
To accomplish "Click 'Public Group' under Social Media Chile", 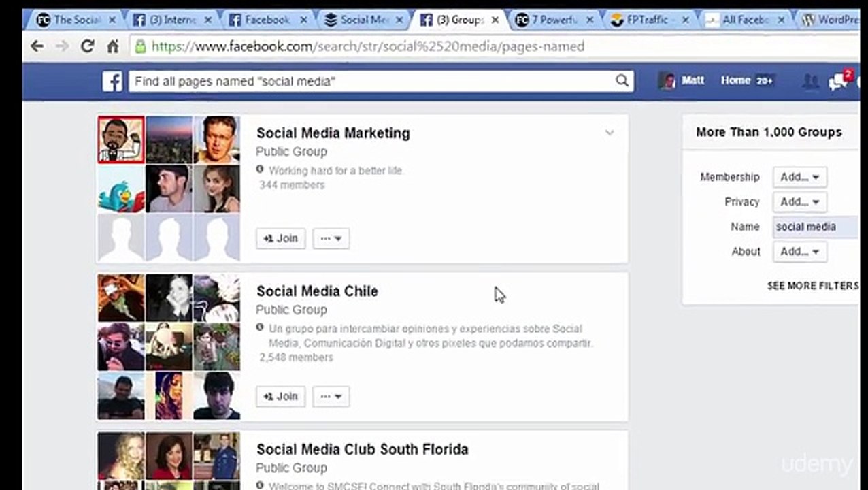I will click(x=291, y=310).
